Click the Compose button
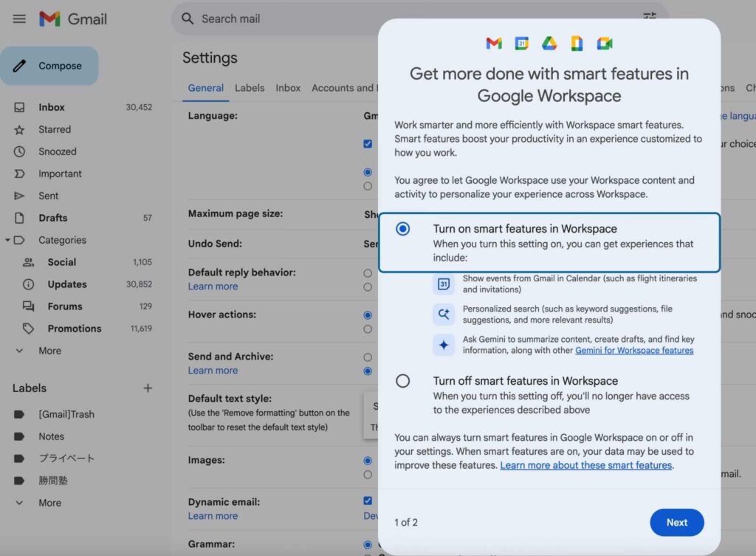756x556 pixels. click(x=49, y=66)
